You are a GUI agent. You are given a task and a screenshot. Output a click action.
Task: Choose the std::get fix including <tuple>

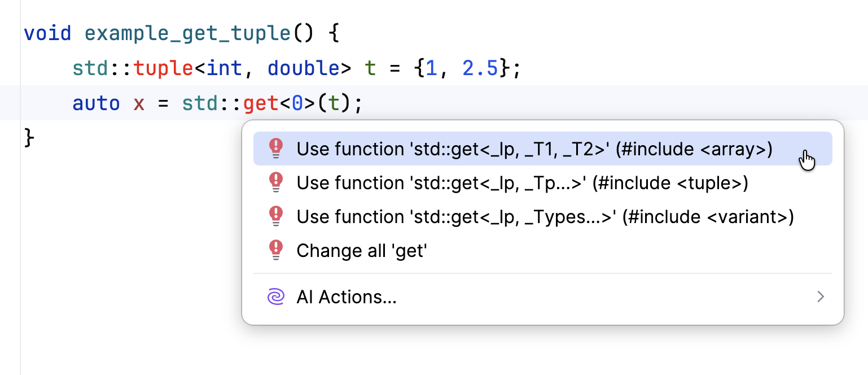(522, 183)
